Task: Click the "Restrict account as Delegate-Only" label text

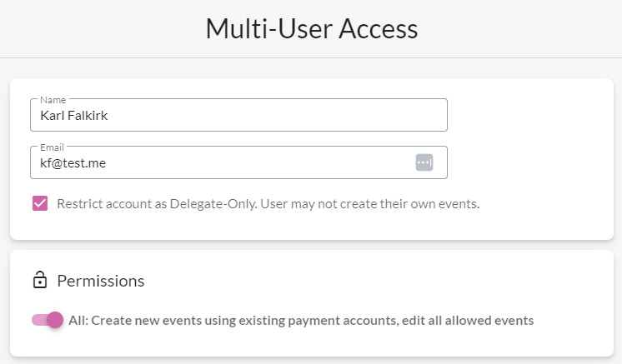Action: click(157, 203)
